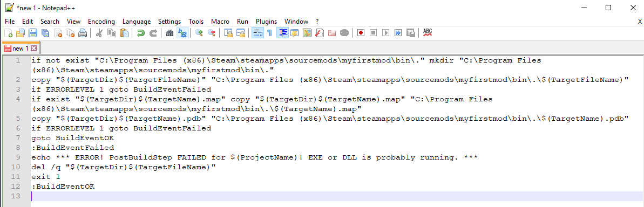Zoom out with the magnifier minus icon
The image size is (644, 207).
point(212,33)
